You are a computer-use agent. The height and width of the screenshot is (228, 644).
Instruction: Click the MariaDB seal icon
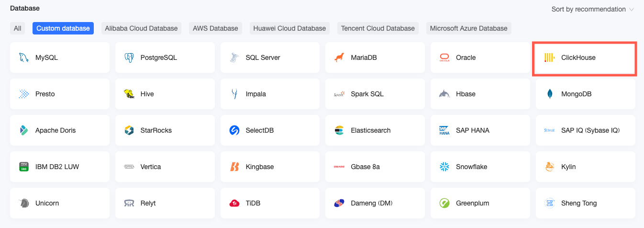click(x=339, y=57)
